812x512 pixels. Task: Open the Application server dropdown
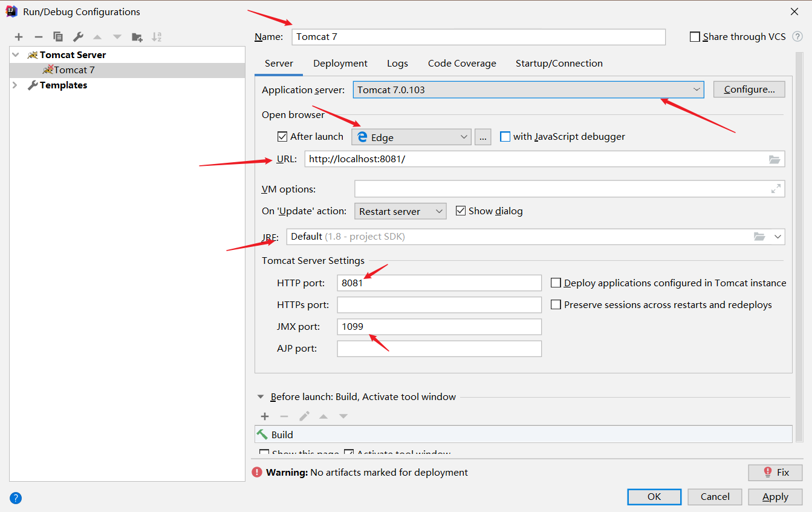[x=528, y=90]
